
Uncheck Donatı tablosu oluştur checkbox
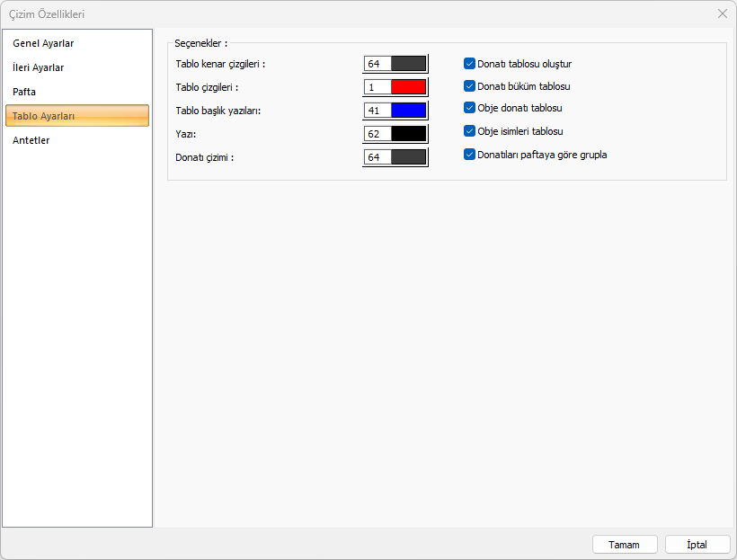coord(469,64)
